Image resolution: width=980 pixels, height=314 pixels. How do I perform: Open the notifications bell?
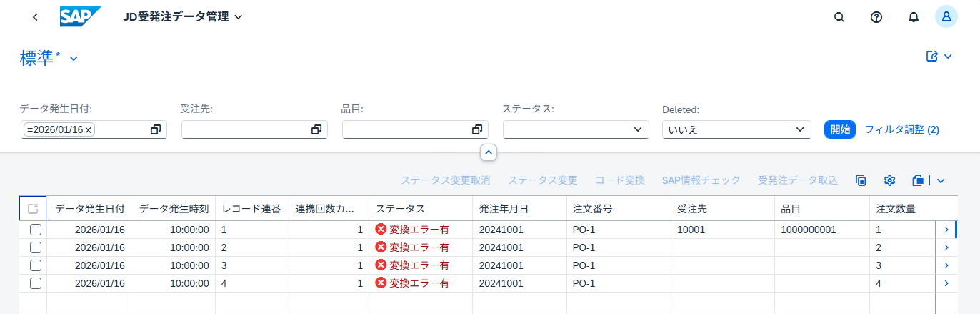click(913, 17)
